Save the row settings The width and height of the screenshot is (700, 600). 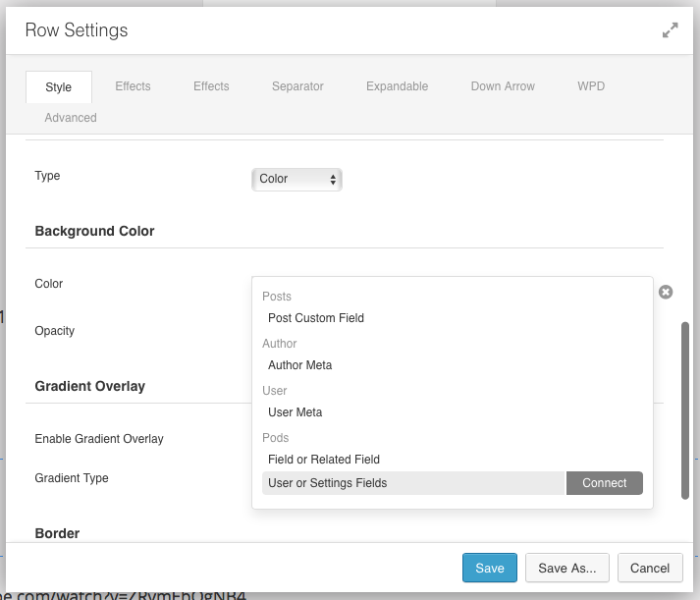click(490, 568)
